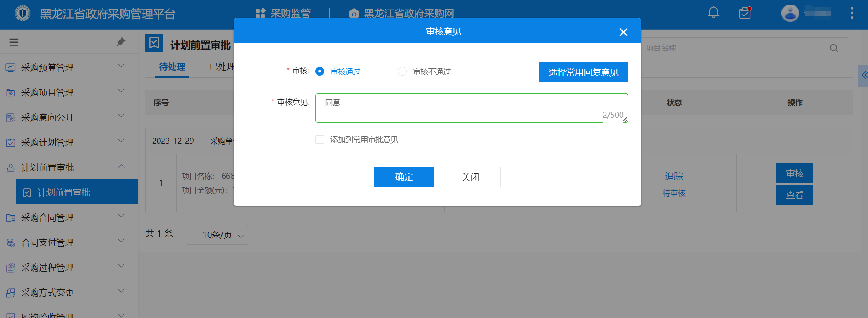Click the 序号 column header
Screen dimensions: 868x318
coord(161,102)
